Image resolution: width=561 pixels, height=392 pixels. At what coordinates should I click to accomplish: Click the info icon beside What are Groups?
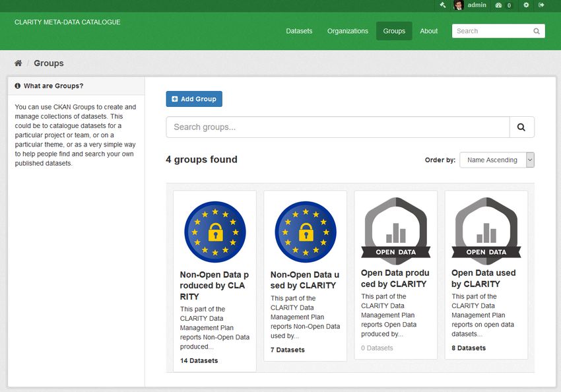(x=18, y=86)
